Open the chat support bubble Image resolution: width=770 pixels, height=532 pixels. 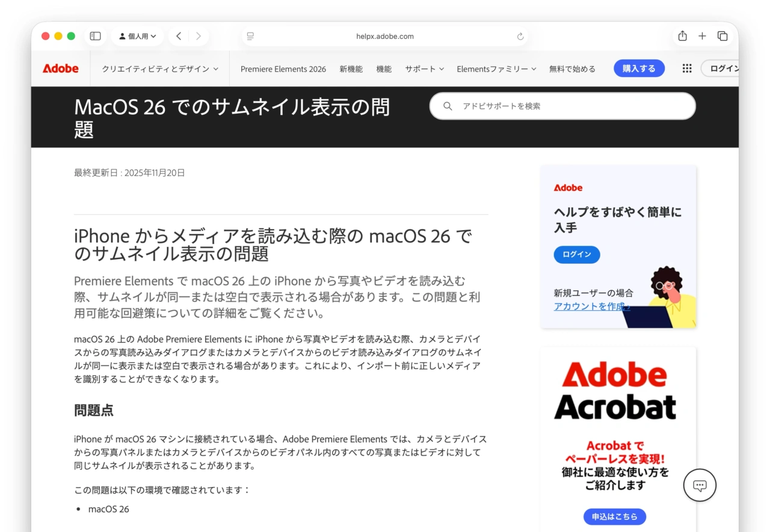(x=700, y=485)
